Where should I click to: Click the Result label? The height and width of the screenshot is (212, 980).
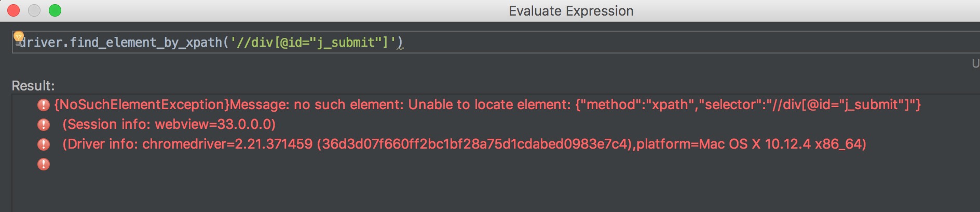pyautogui.click(x=33, y=86)
